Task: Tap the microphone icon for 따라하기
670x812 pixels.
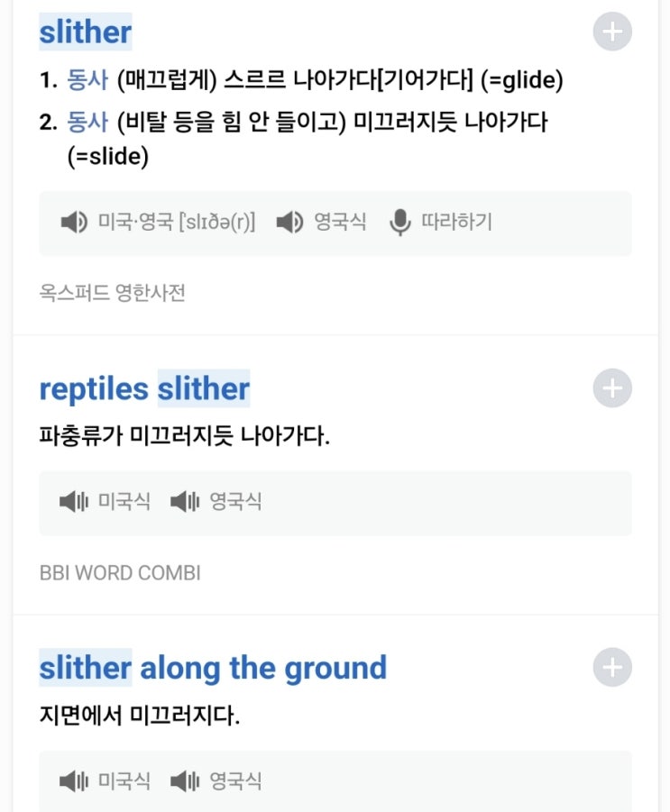Action: (x=399, y=223)
